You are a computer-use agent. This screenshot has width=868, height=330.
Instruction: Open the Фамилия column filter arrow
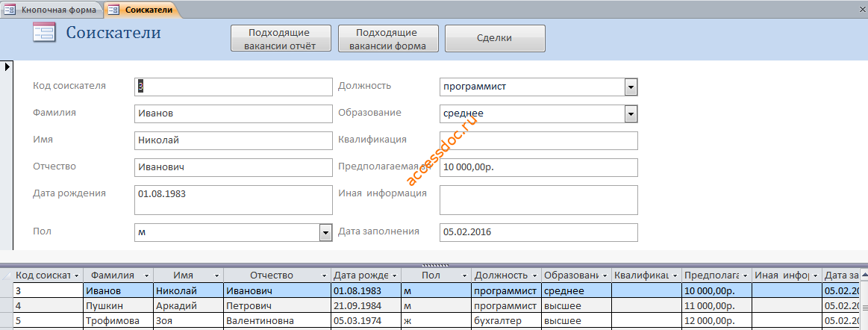(x=146, y=275)
